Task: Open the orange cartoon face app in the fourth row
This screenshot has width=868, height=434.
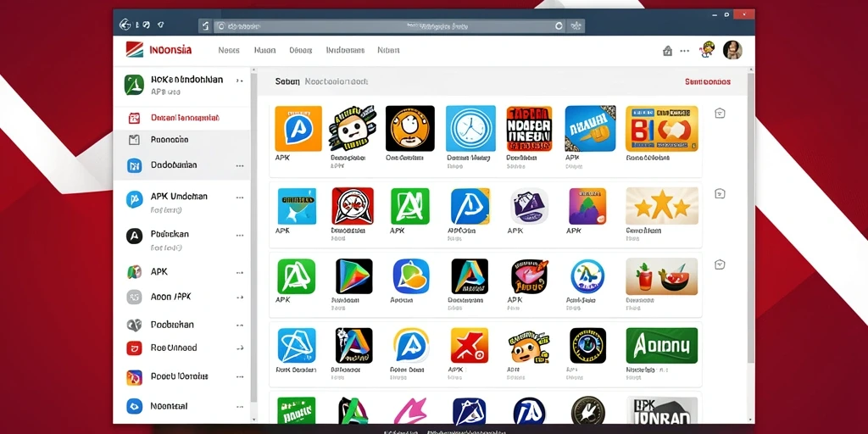Action: (x=528, y=347)
